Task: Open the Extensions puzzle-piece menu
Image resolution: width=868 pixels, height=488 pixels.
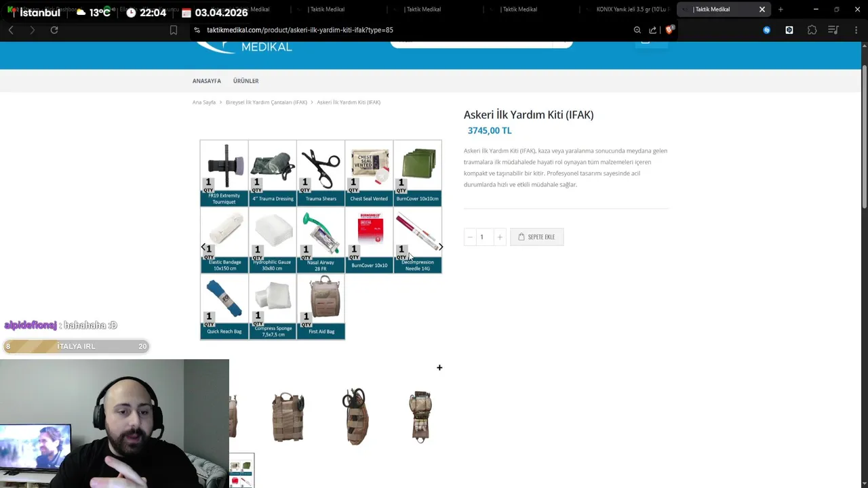Action: (812, 30)
